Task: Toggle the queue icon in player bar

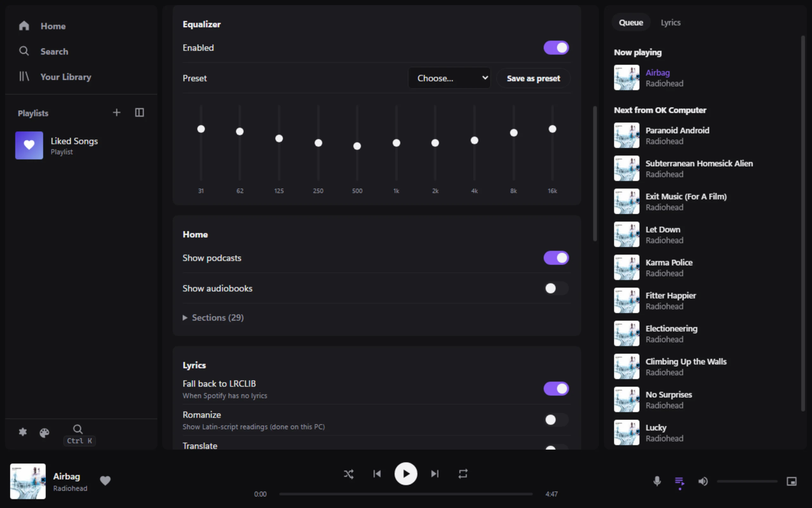Action: pyautogui.click(x=679, y=481)
